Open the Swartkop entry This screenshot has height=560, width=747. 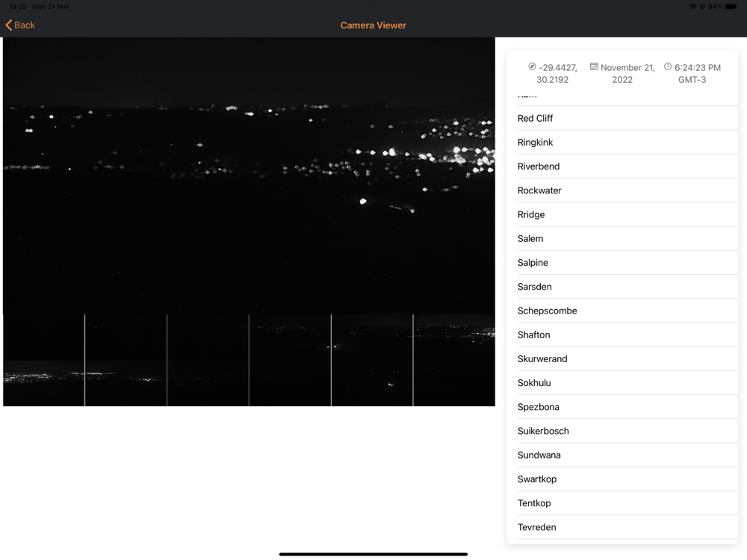tap(627, 479)
